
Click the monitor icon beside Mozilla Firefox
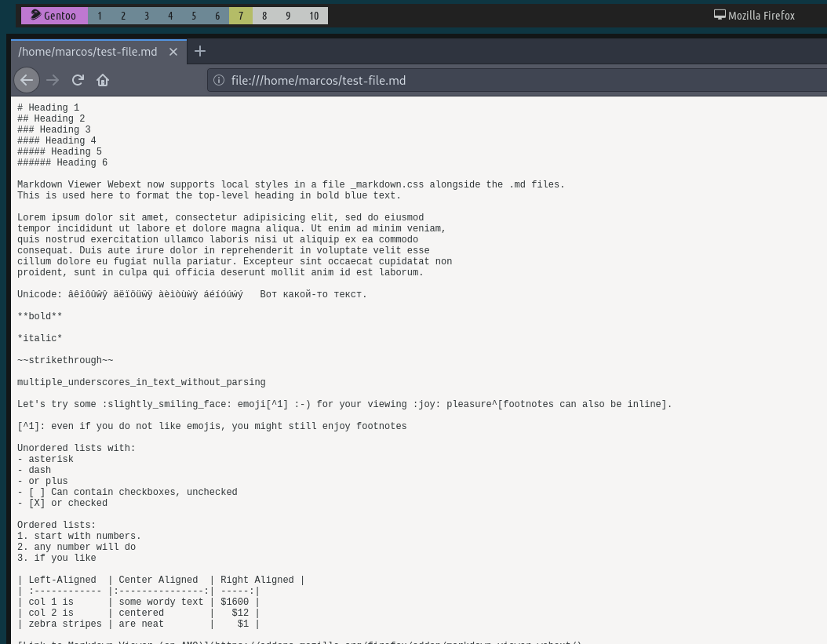(719, 14)
